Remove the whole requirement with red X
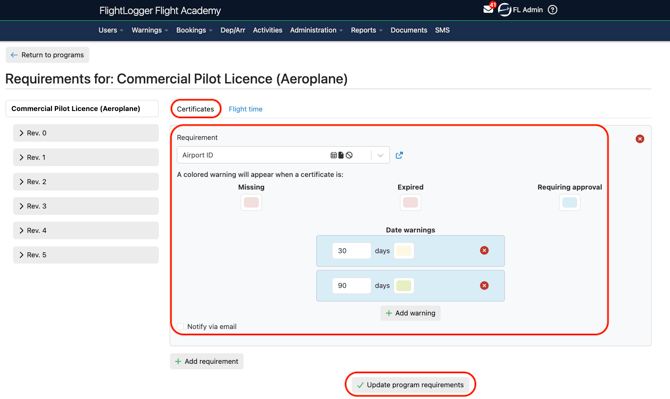670x399 pixels. click(640, 139)
